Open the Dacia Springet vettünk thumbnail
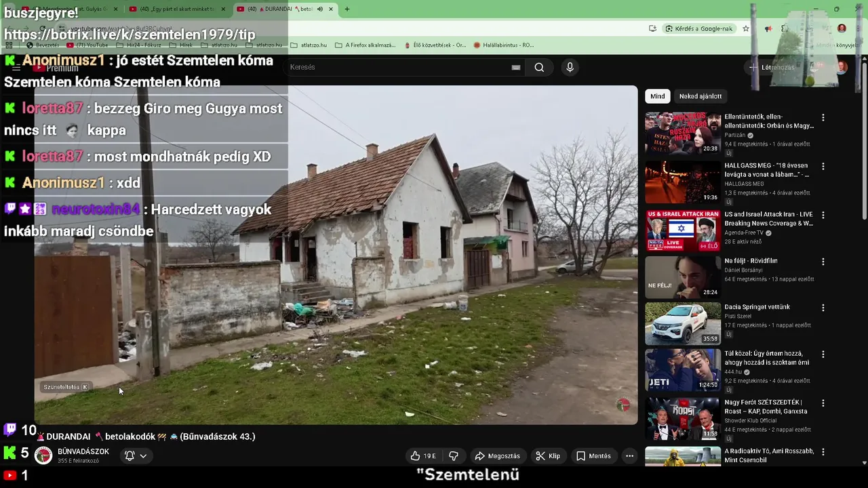The image size is (868, 488). tap(683, 323)
